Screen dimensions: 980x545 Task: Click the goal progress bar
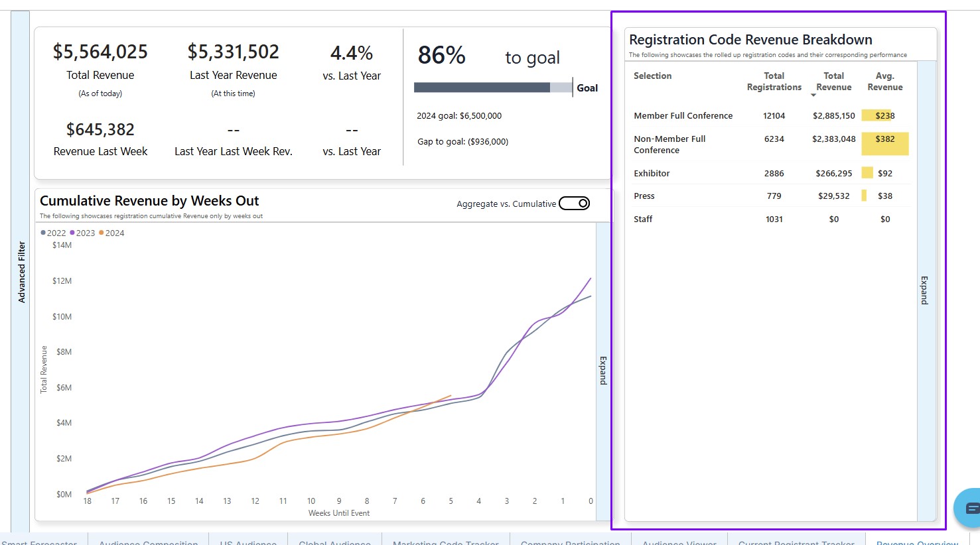[x=492, y=88]
